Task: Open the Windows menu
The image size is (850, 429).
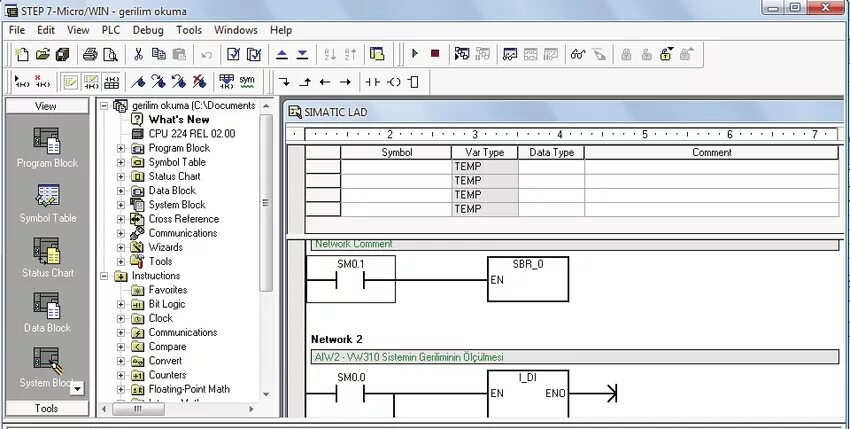Action: [x=236, y=30]
